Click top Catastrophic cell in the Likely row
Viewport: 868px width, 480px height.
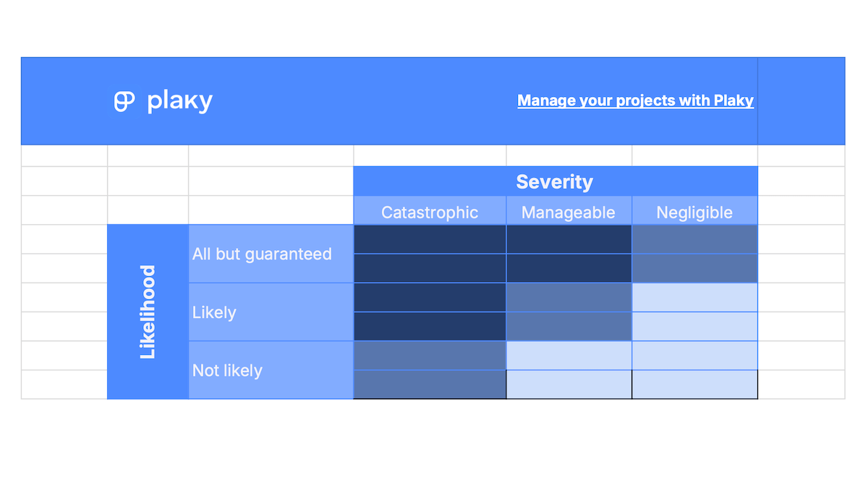click(430, 297)
